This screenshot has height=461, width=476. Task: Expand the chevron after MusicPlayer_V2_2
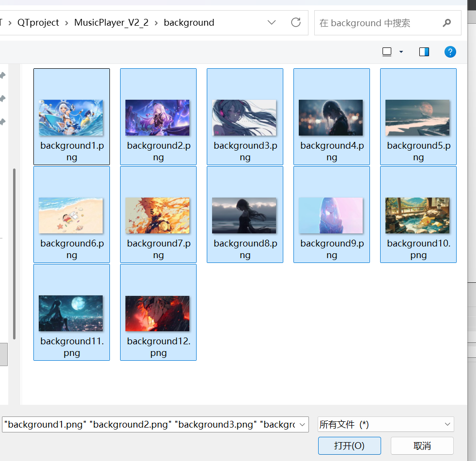[156, 23]
